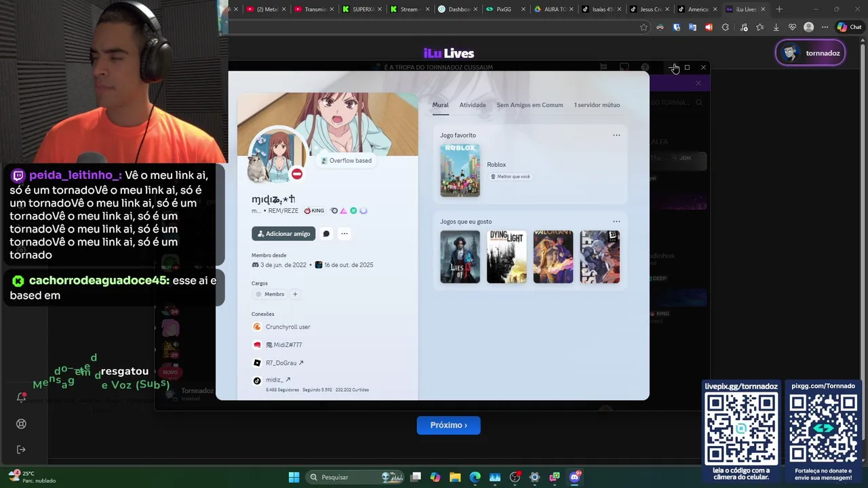Open the browser downloads icon
Viewport: 868px width, 488px height.
tap(776, 27)
